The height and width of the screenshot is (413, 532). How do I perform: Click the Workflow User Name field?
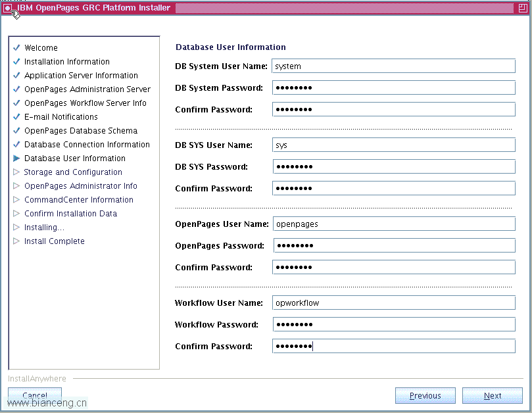tap(393, 303)
